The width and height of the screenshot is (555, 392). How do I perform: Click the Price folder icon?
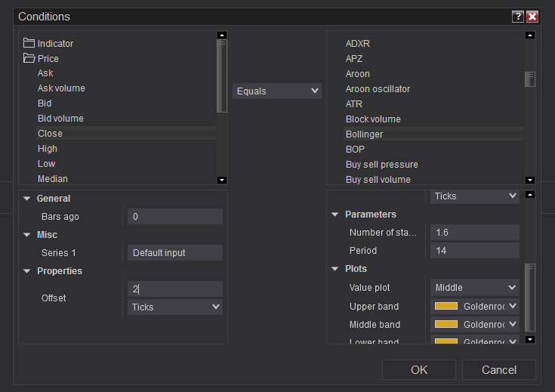(x=29, y=58)
